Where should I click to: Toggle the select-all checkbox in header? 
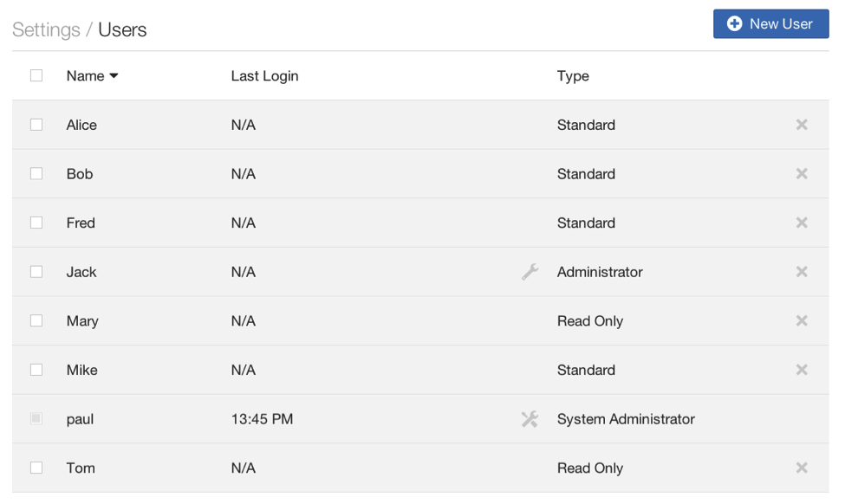[36, 75]
